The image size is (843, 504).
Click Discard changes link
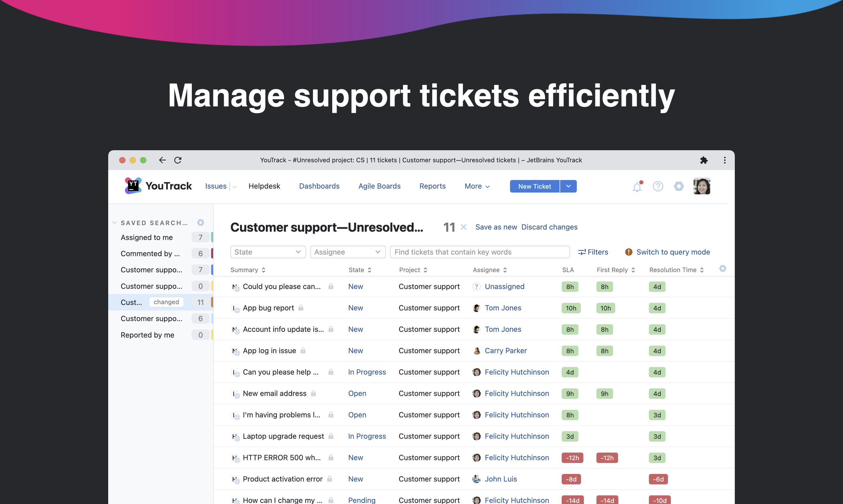click(549, 227)
